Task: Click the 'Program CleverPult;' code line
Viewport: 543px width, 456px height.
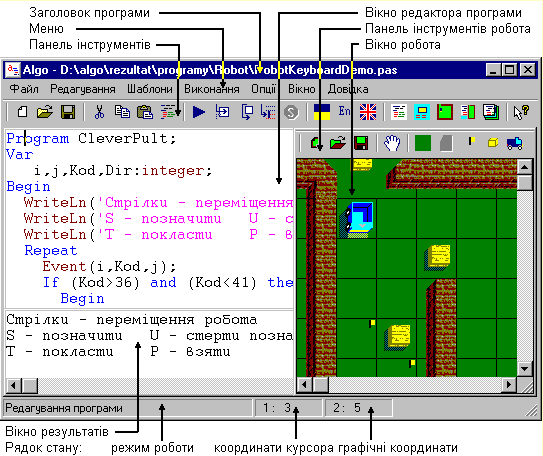Action: tap(91, 139)
